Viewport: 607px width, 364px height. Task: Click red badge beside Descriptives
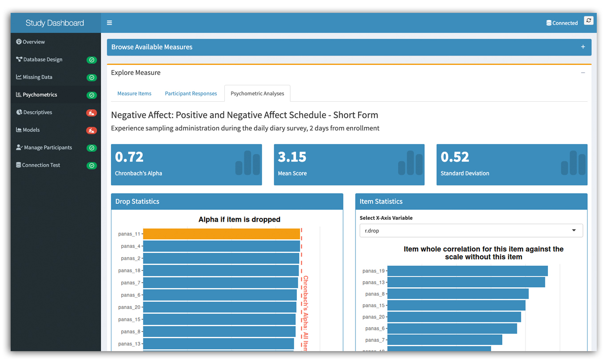click(x=92, y=113)
